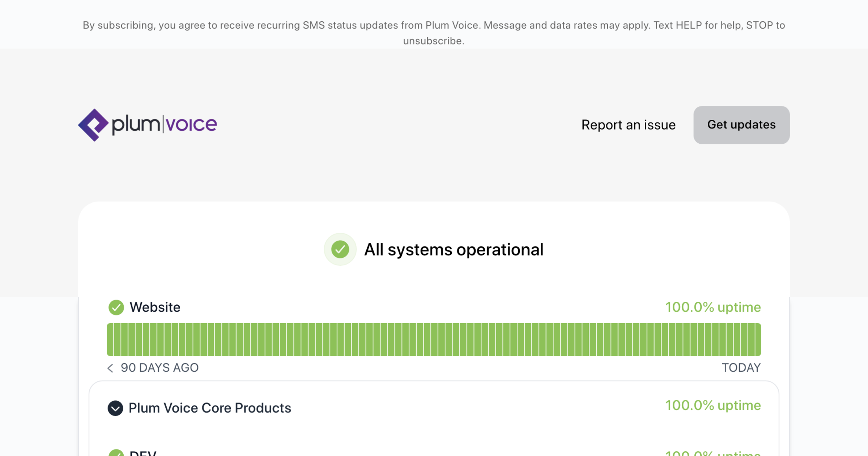868x456 pixels.
Task: Click the green checkmark next to All systems operational
Action: tap(340, 249)
